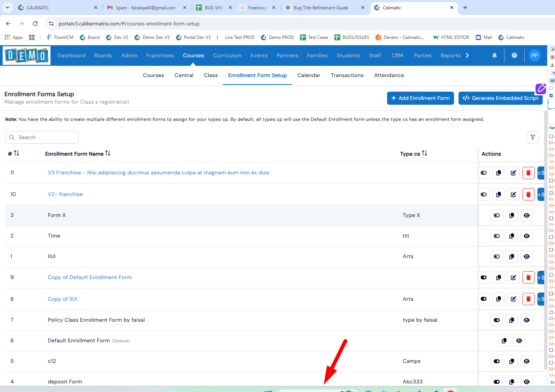Disable Copy of Default Enrollment Form
The image size is (555, 392).
pos(484,278)
